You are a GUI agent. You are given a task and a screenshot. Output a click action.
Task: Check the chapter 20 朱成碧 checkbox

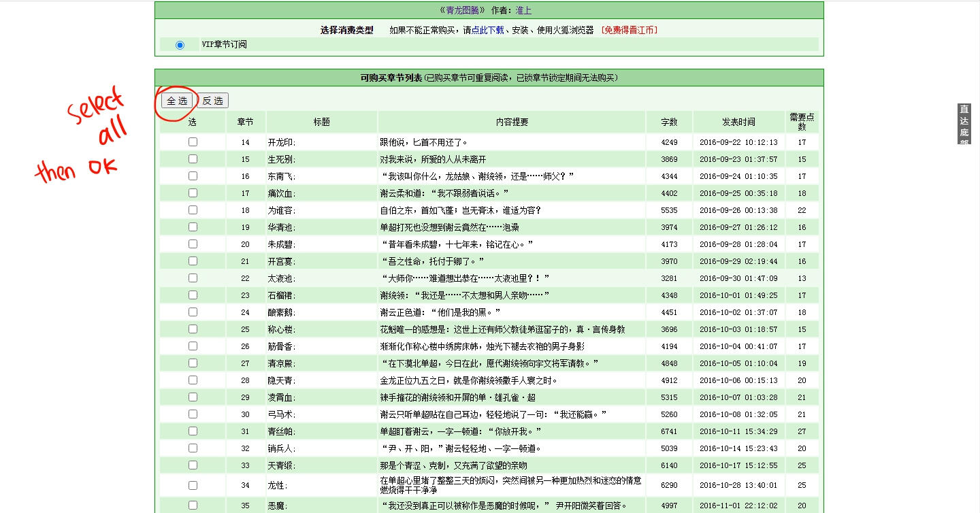[x=193, y=244]
